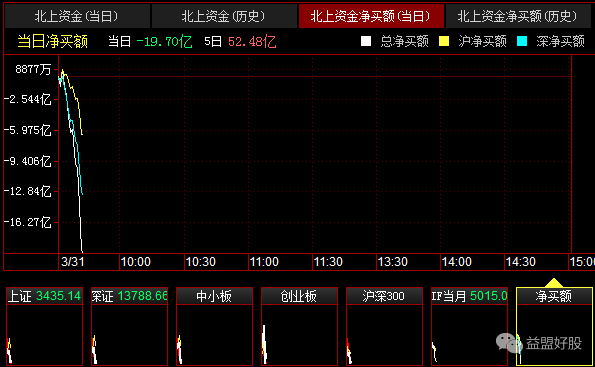The width and height of the screenshot is (595, 367).
Task: Click the 11:30 time axis label
Action: click(x=328, y=262)
